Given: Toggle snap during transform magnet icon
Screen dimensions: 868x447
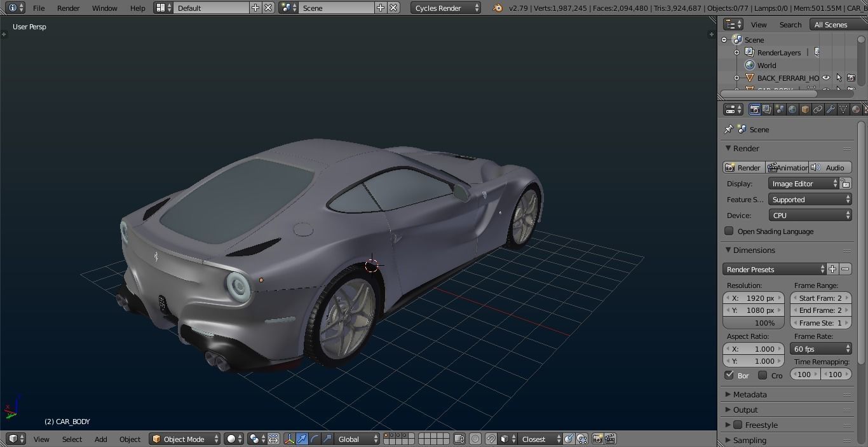Looking at the screenshot, I should point(491,439).
